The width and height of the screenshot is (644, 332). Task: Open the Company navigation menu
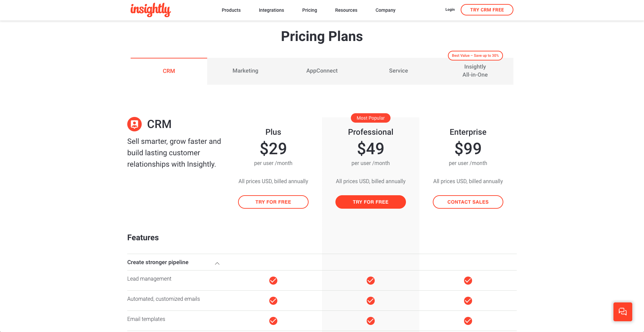pyautogui.click(x=385, y=10)
